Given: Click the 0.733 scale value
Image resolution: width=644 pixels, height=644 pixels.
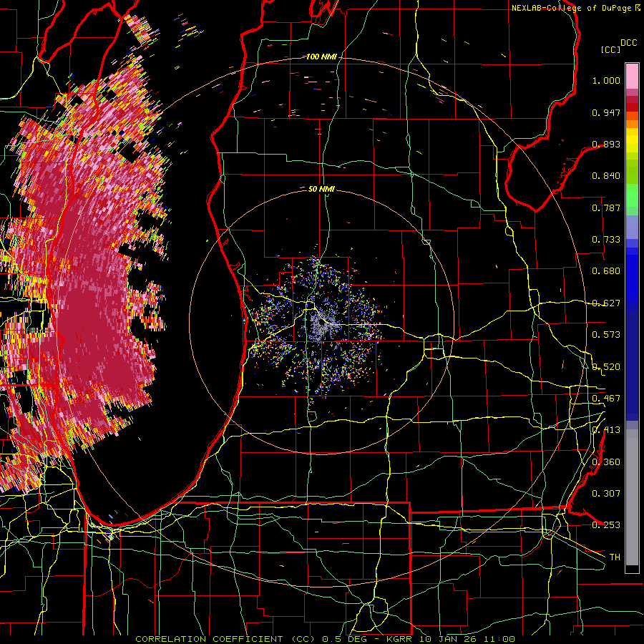Looking at the screenshot, I should click(606, 240).
